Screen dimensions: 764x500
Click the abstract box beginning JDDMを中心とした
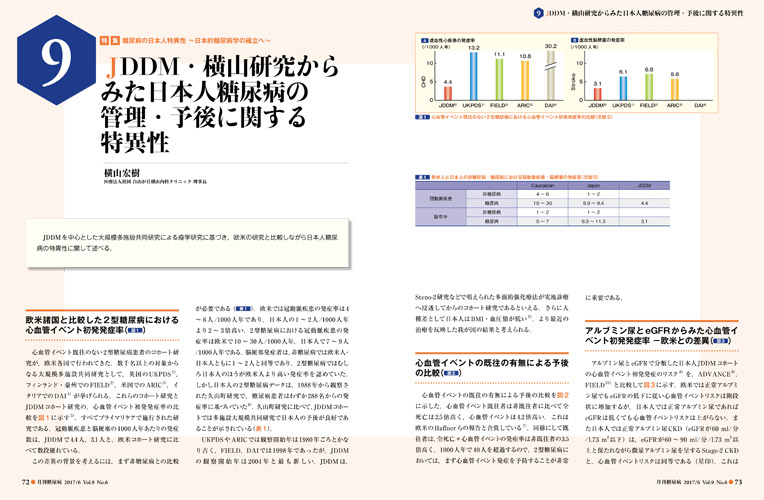click(x=188, y=243)
